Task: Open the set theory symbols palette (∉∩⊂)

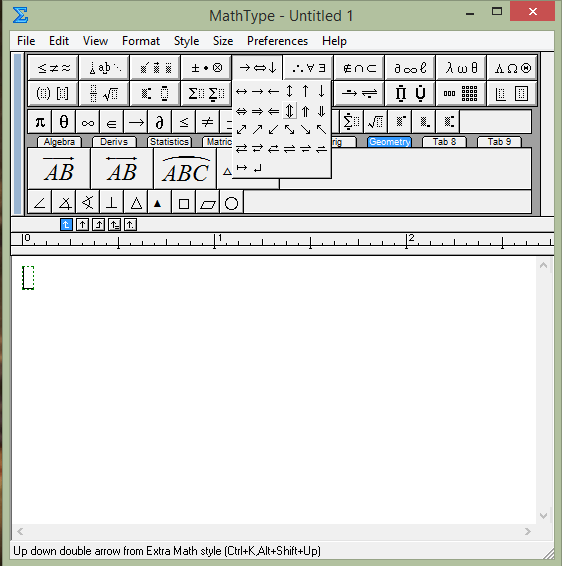Action: pyautogui.click(x=359, y=68)
